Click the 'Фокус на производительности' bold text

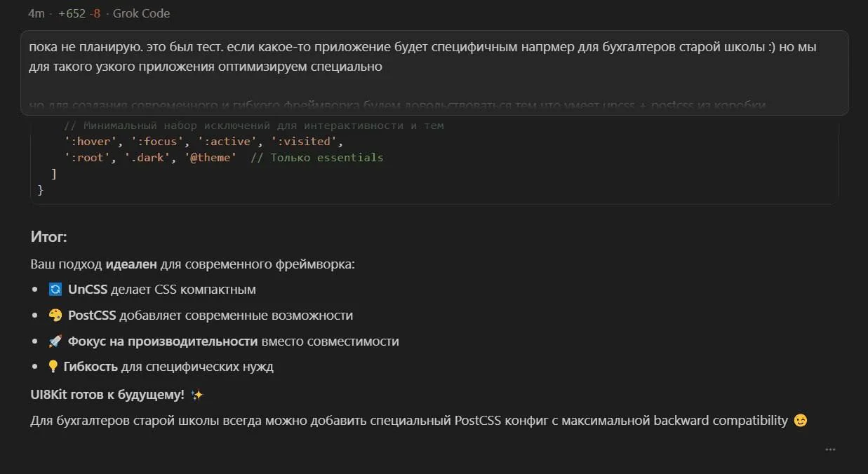point(162,341)
